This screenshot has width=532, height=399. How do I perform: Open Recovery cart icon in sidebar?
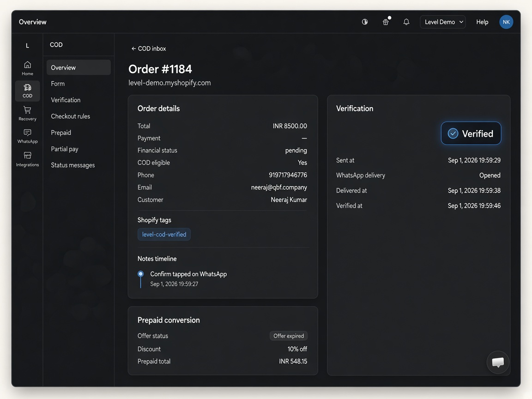28,113
